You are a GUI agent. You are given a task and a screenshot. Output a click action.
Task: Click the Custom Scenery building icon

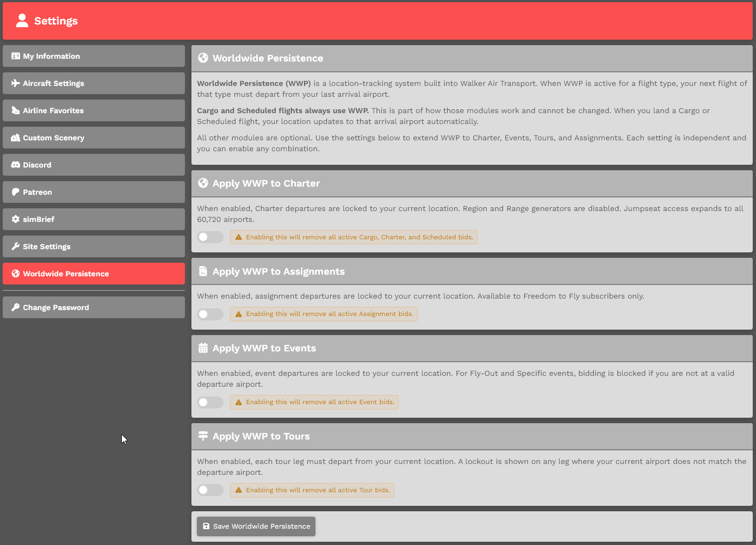tap(16, 138)
